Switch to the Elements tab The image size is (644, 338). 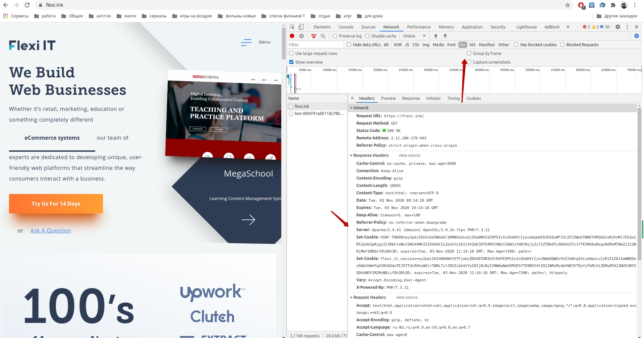(x=322, y=27)
